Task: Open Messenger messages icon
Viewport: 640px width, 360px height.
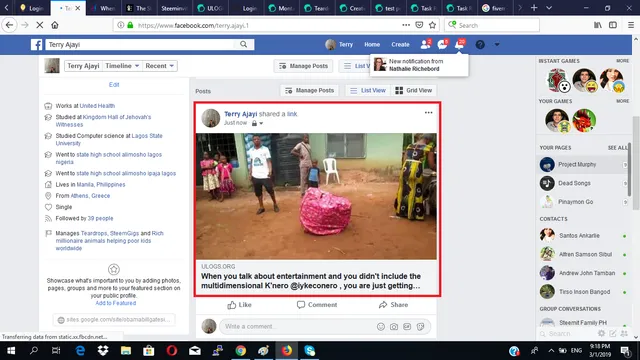Action: tap(442, 44)
